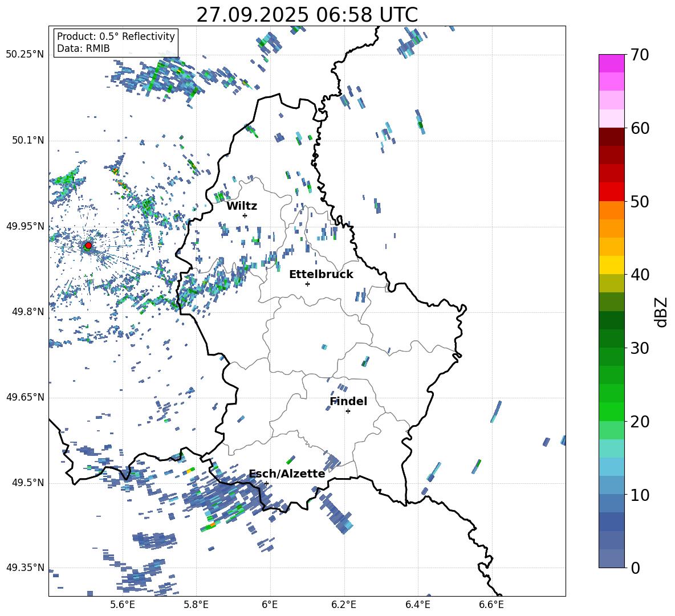Click the 5.8°E longitude label
675x616 pixels.
click(x=196, y=605)
